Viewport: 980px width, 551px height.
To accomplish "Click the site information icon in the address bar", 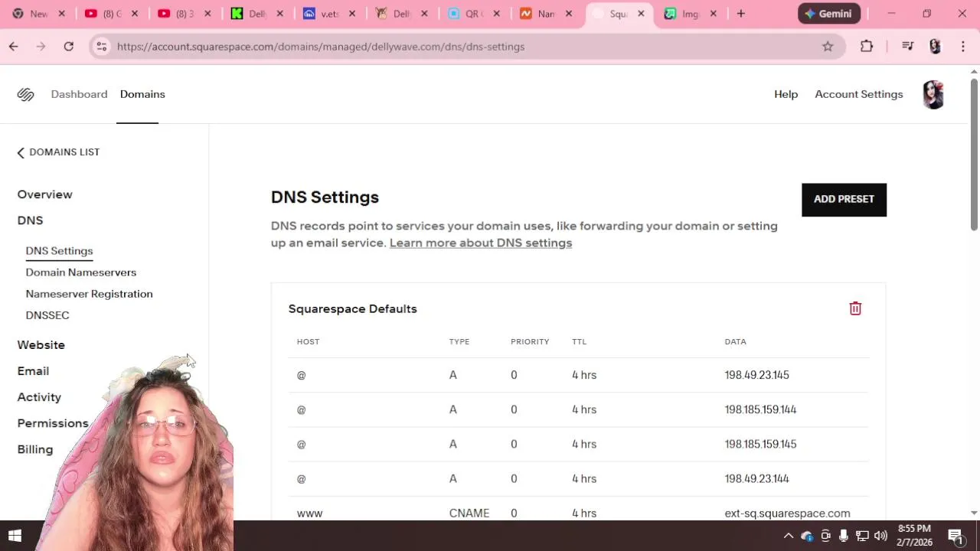I will pyautogui.click(x=101, y=47).
